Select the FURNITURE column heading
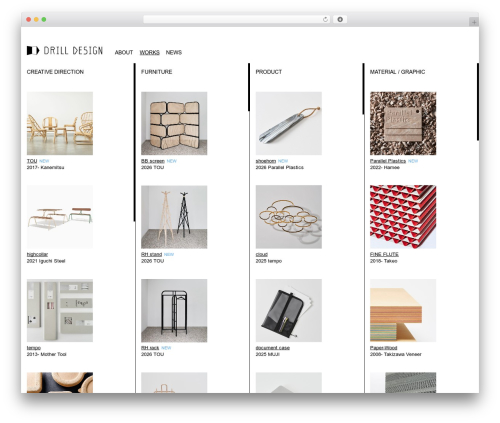 click(x=157, y=72)
